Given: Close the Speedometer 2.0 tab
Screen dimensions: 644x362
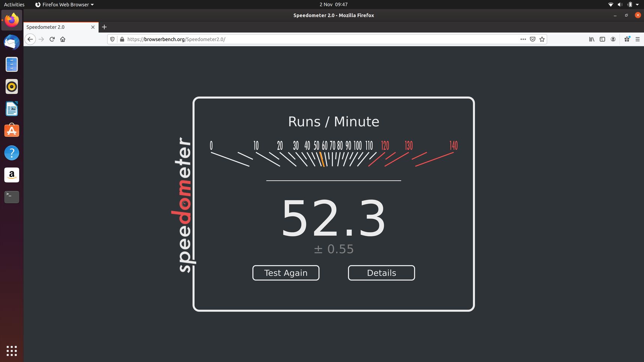Looking at the screenshot, I should (93, 27).
